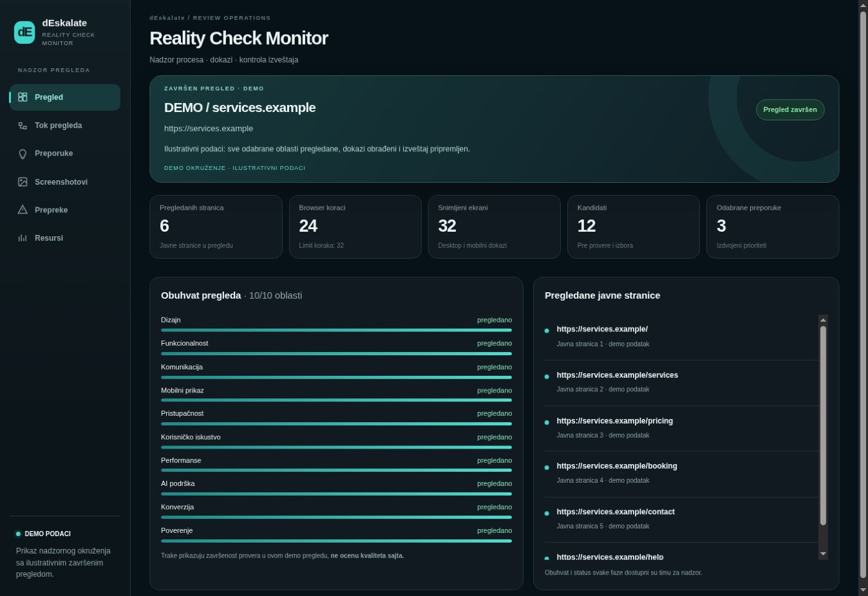Select Resursi from the sidebar
Image resolution: width=868 pixels, height=596 pixels.
click(65, 238)
